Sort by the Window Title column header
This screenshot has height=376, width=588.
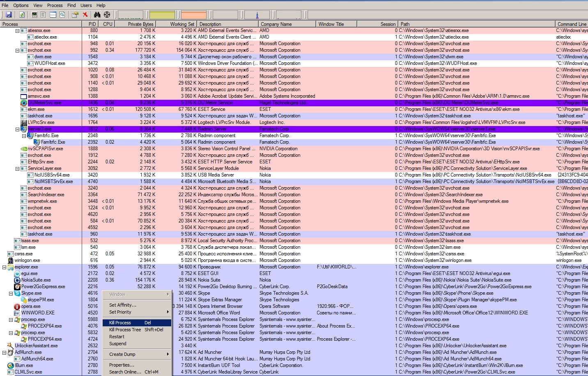coord(336,24)
